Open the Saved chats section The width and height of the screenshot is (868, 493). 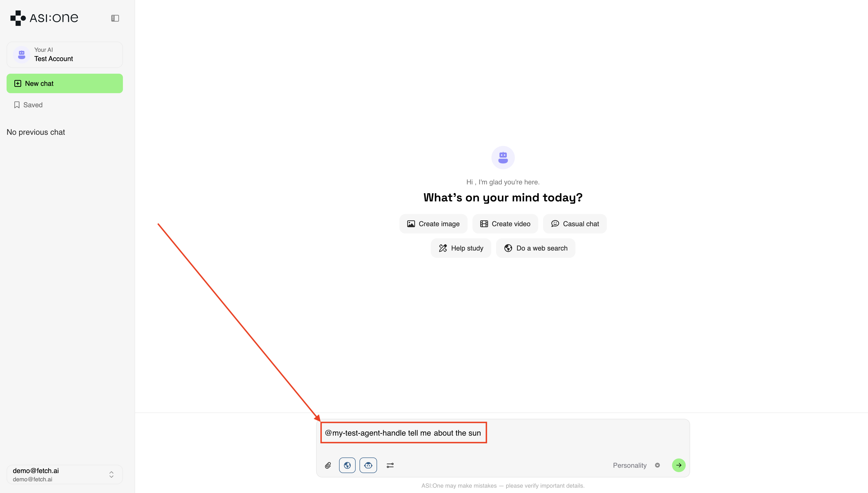[x=33, y=105]
